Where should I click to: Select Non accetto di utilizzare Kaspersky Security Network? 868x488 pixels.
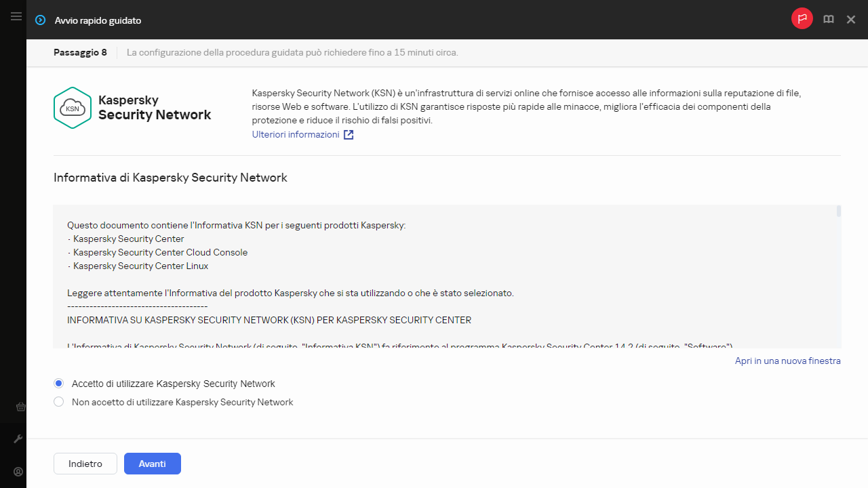(58, 401)
